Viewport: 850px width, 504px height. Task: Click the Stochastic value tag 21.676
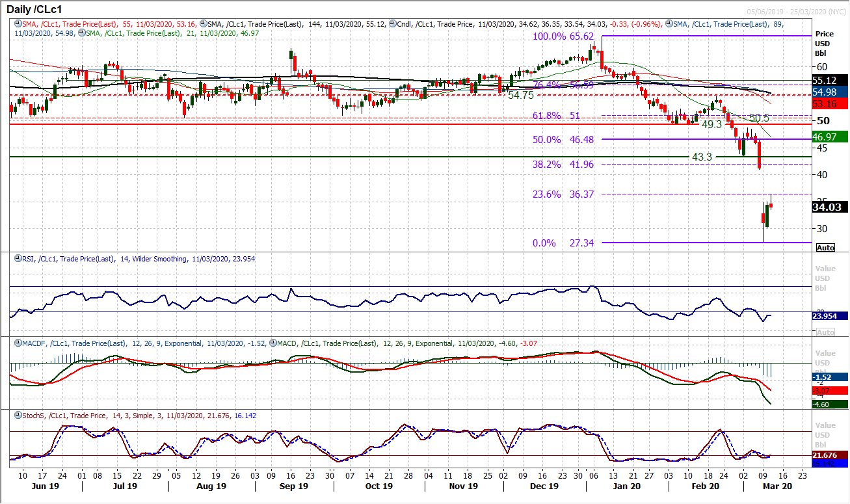[829, 455]
